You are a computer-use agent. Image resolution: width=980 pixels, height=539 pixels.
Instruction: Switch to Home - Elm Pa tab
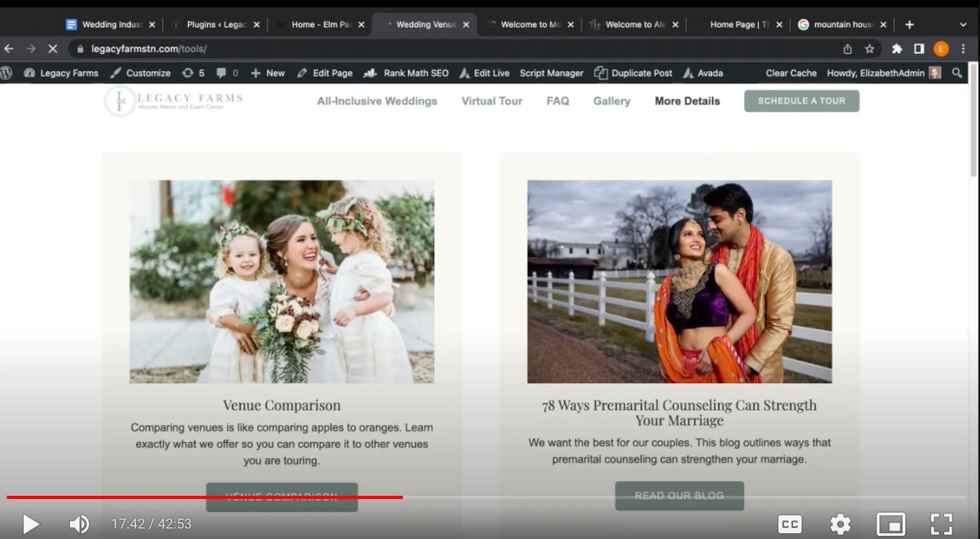point(321,25)
